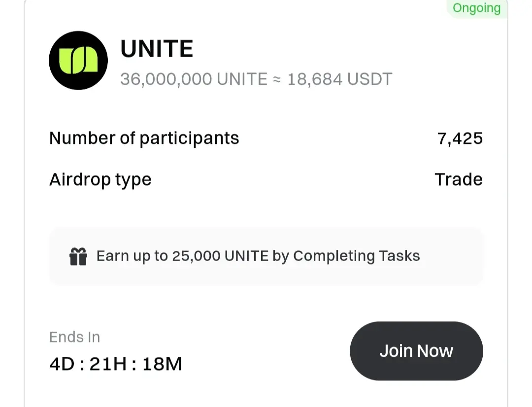Click the Number of participants label
532x407 pixels.
144,138
